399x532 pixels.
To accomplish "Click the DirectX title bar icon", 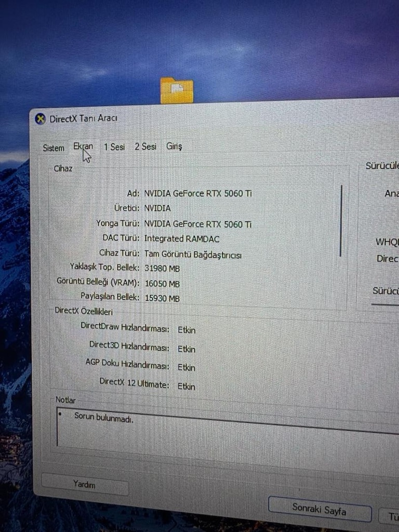I will coord(41,119).
